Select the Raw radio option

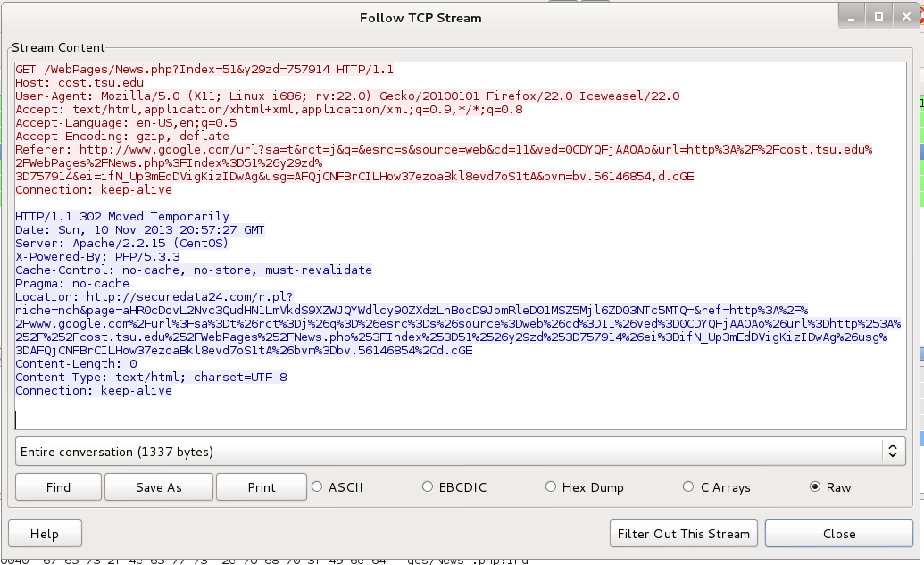pos(814,487)
